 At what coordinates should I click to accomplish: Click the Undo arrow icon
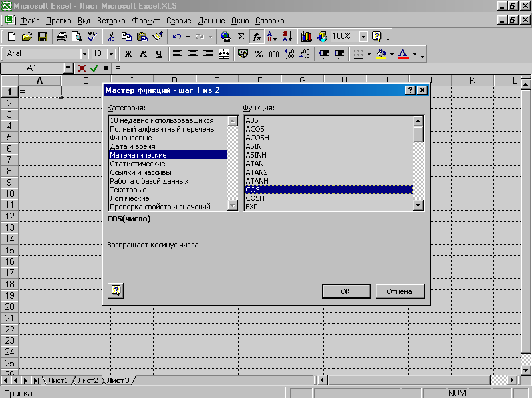177,37
